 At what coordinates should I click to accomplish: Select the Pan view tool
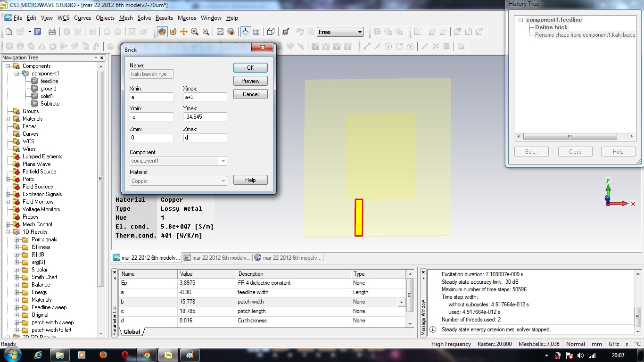click(184, 32)
